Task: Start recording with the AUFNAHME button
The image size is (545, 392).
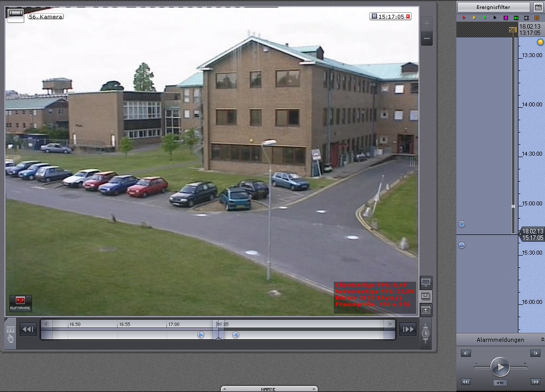Action: click(x=21, y=303)
